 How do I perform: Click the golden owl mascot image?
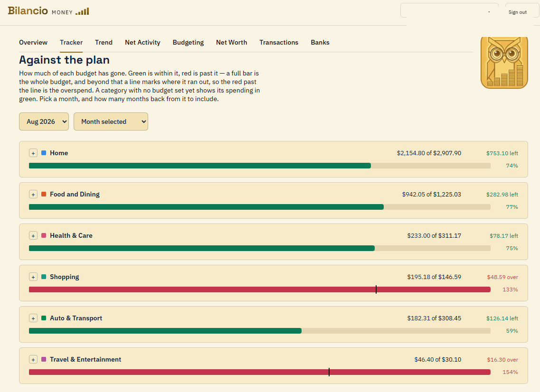(x=504, y=63)
